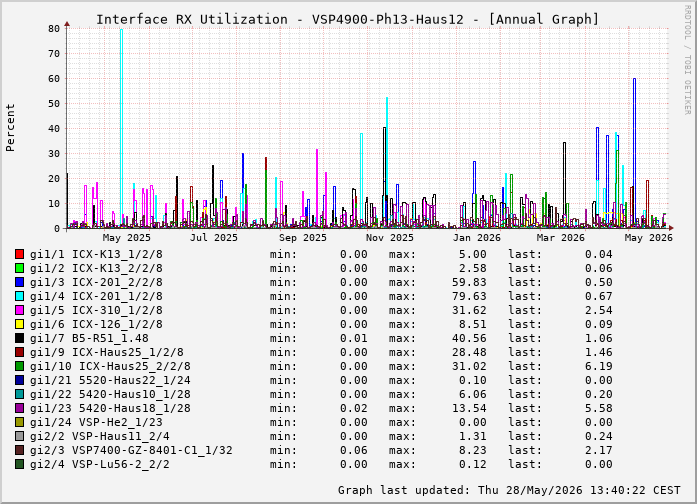Click the 50 percent y-axis tick label

[x=54, y=104]
